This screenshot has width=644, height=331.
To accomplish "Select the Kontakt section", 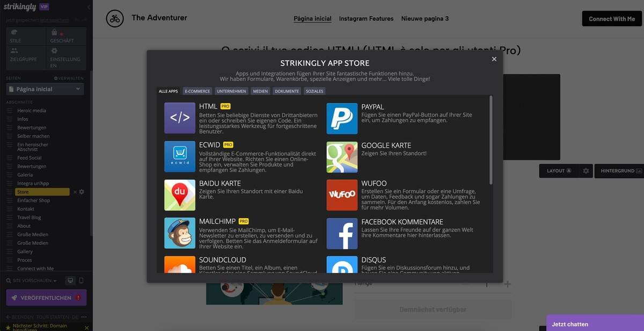I will pyautogui.click(x=26, y=209).
